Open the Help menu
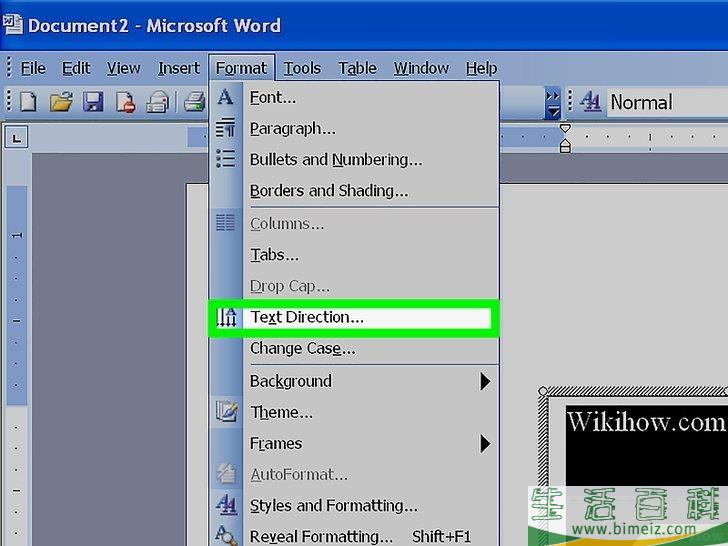The image size is (728, 546). [481, 68]
